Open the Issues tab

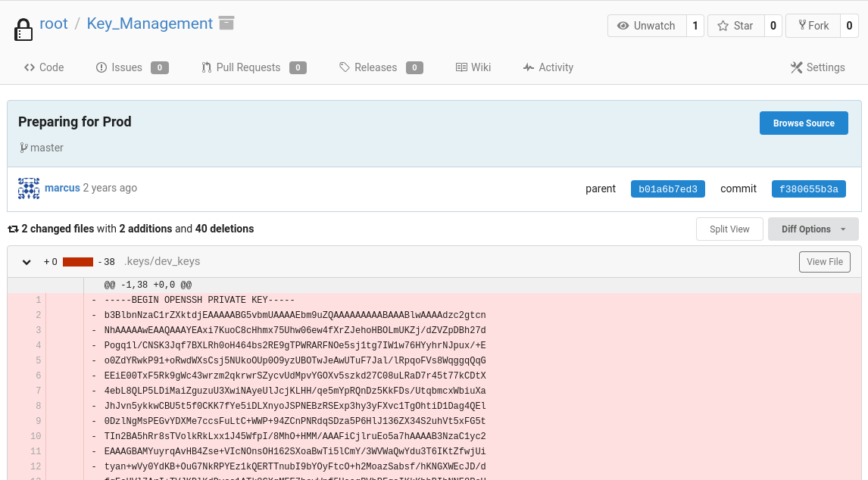click(126, 67)
